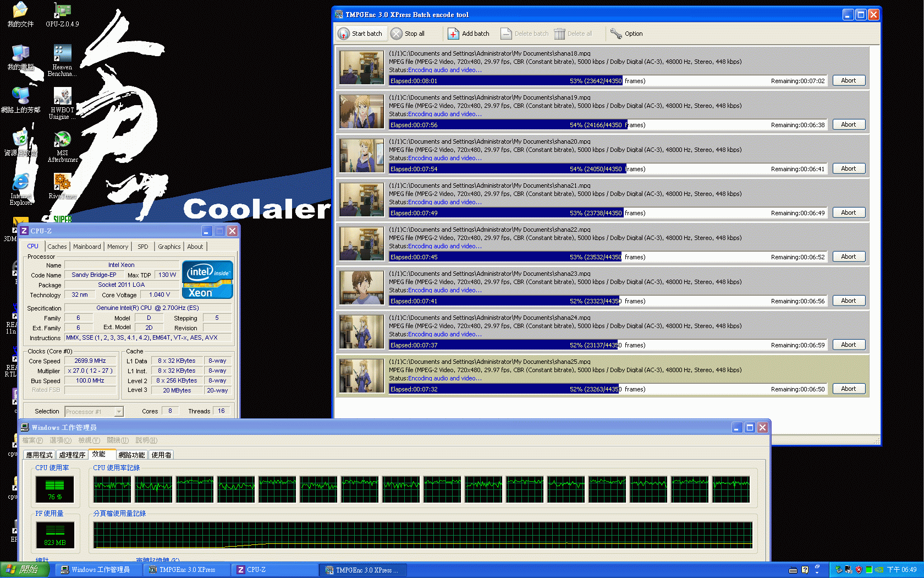The height and width of the screenshot is (578, 924).
Task: Open the 選項(O) menu in Task Manager
Action: pyautogui.click(x=61, y=440)
